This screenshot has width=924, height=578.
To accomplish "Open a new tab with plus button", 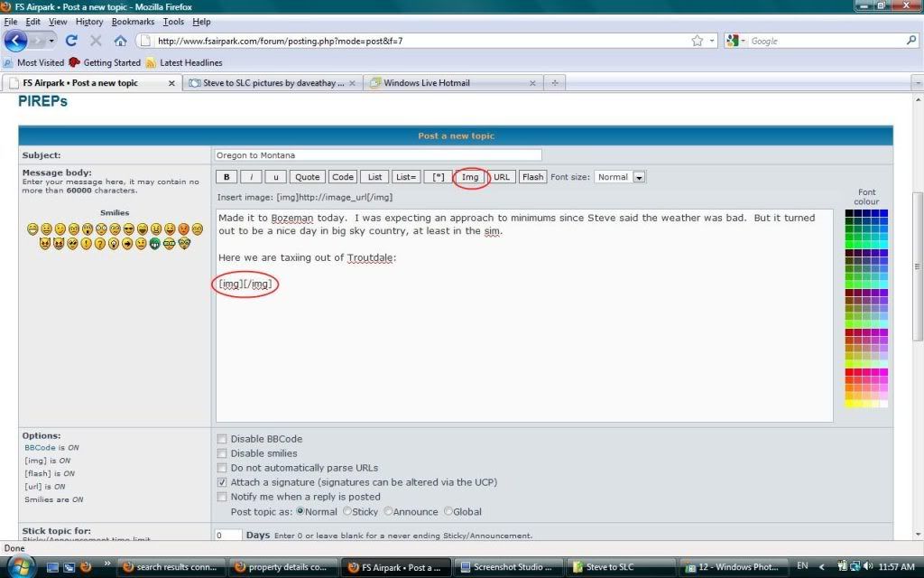I will tap(555, 83).
